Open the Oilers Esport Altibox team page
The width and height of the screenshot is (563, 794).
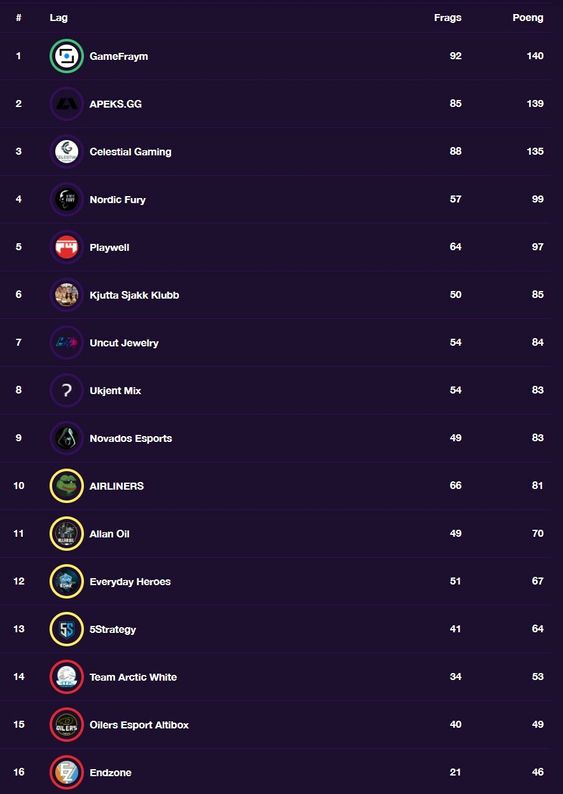point(139,725)
